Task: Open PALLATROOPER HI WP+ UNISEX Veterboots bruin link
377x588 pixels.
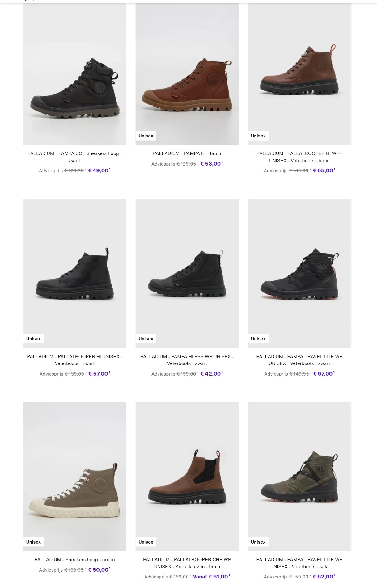Action: pos(299,157)
